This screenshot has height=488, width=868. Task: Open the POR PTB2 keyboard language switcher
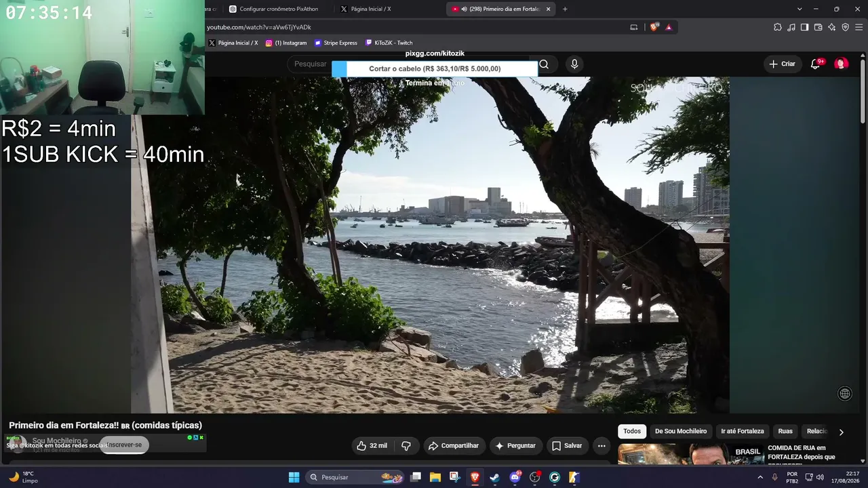[792, 477]
